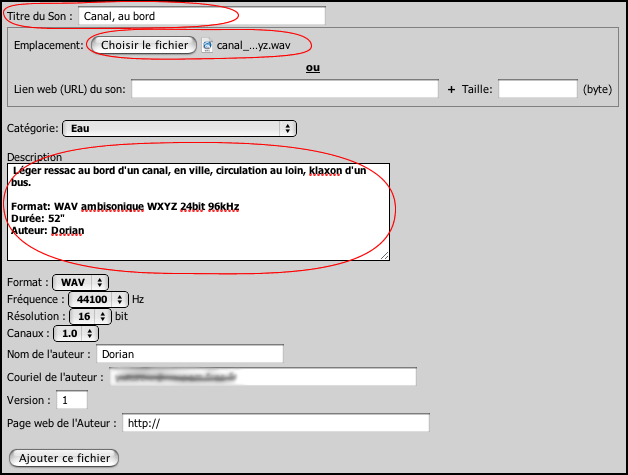Click the wav file icon beside canal_...yz.wav
The width and height of the screenshot is (628, 475).
click(208, 46)
